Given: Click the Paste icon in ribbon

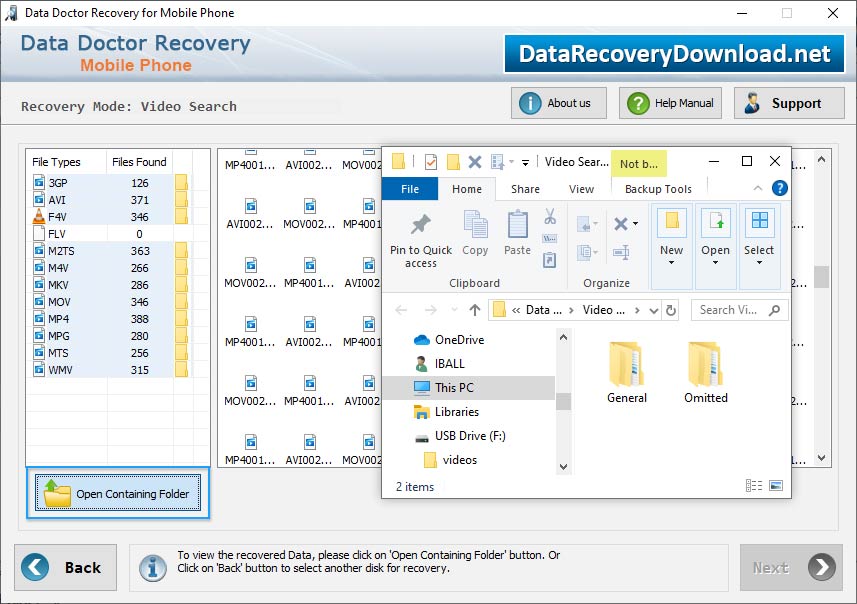Looking at the screenshot, I should point(517,225).
